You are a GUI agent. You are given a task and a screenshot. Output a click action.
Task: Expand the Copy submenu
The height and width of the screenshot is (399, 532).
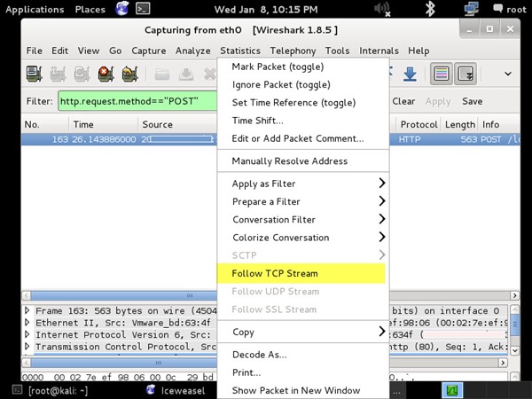[x=302, y=332]
